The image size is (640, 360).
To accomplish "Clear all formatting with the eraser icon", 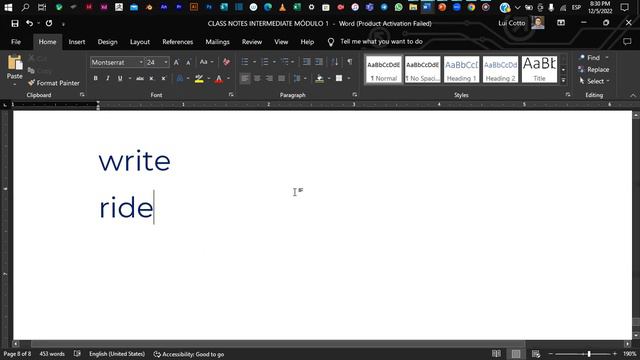I will (226, 62).
